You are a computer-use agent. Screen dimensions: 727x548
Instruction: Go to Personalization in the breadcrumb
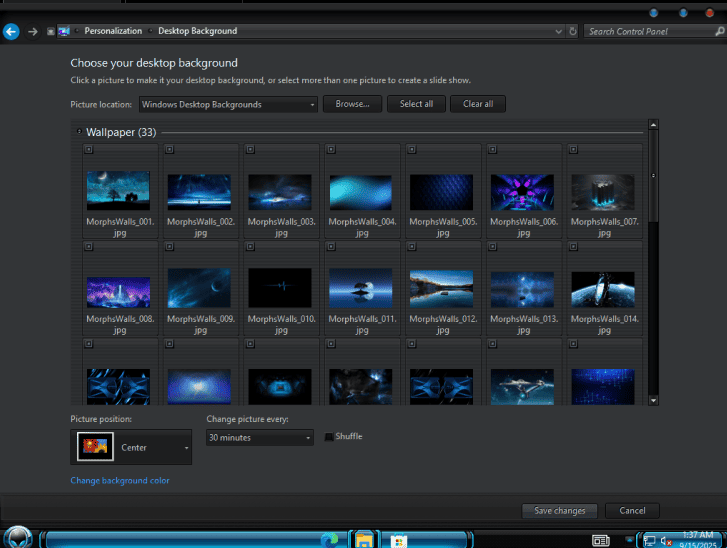(x=113, y=31)
